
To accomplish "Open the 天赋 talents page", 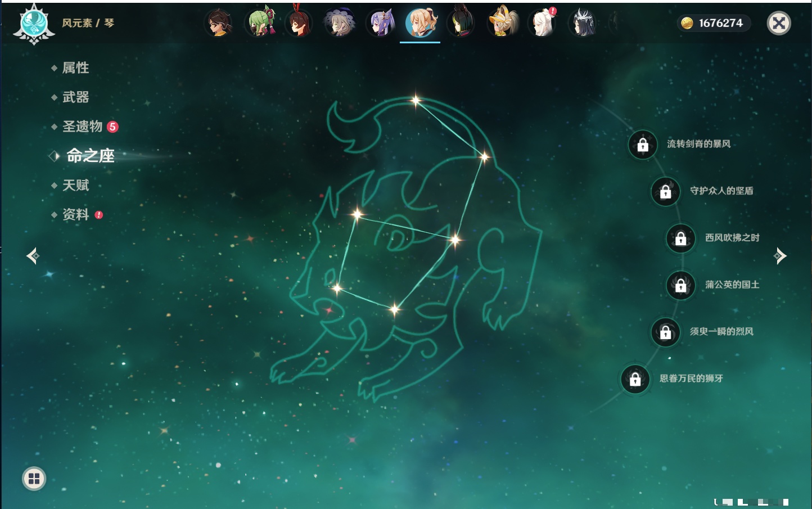I will click(x=75, y=185).
